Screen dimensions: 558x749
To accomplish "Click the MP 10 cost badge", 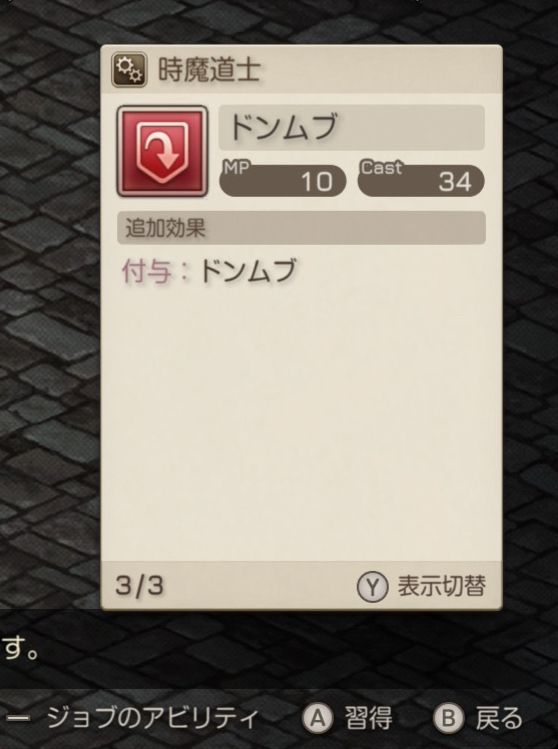I will [282, 181].
